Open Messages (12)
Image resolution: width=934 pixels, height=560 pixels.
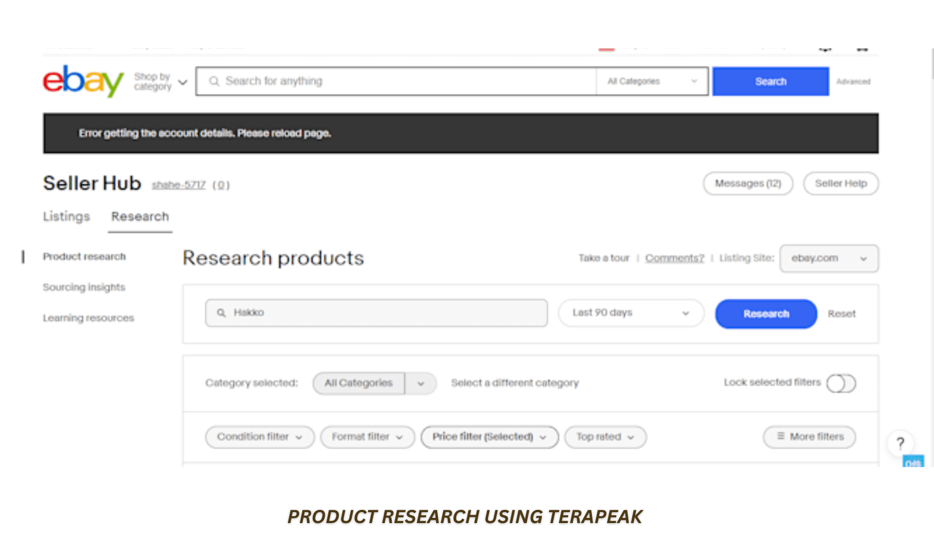click(x=748, y=183)
